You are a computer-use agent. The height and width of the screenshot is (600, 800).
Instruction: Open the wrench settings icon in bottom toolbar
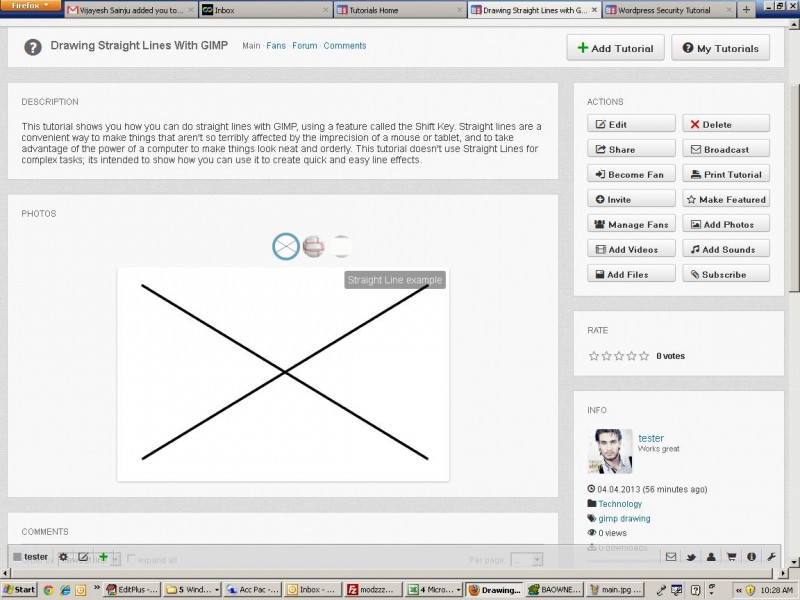coord(771,557)
